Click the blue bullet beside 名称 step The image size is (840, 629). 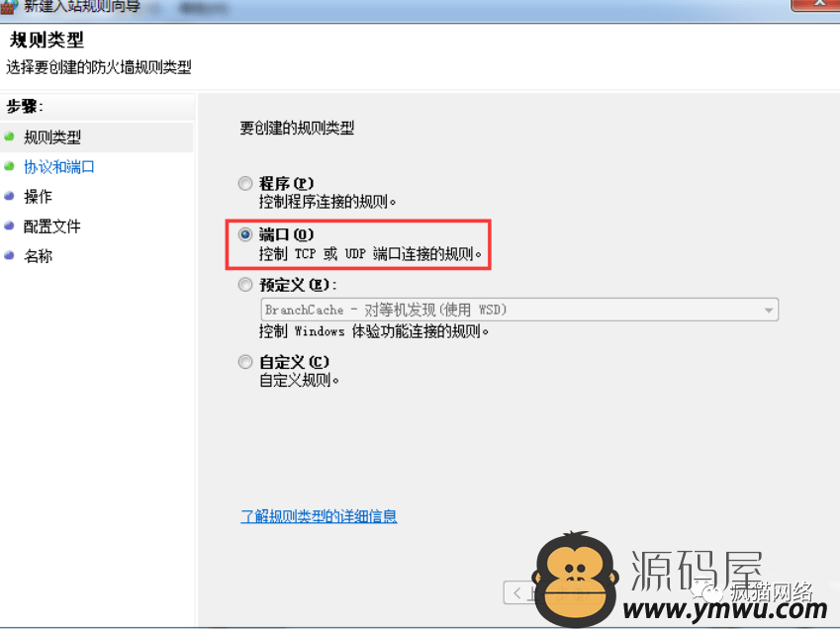(x=9, y=255)
